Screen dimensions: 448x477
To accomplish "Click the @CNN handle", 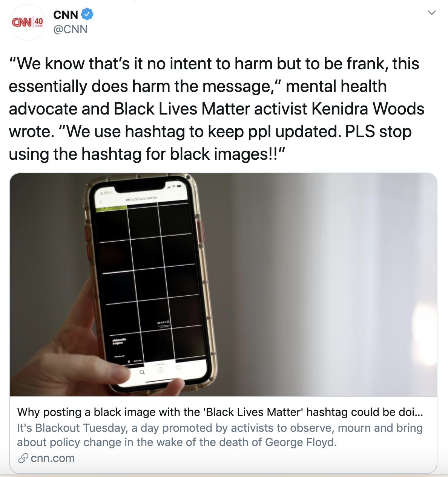I will (71, 29).
